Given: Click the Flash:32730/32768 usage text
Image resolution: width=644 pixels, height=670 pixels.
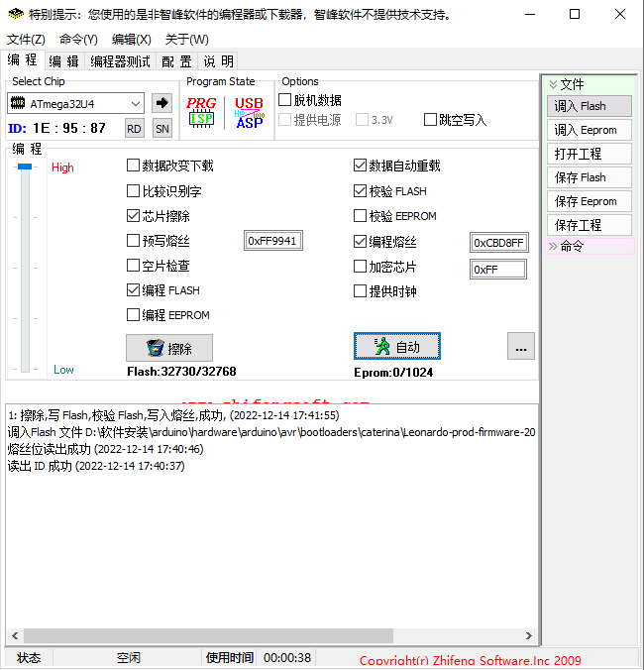Looking at the screenshot, I should (x=181, y=372).
